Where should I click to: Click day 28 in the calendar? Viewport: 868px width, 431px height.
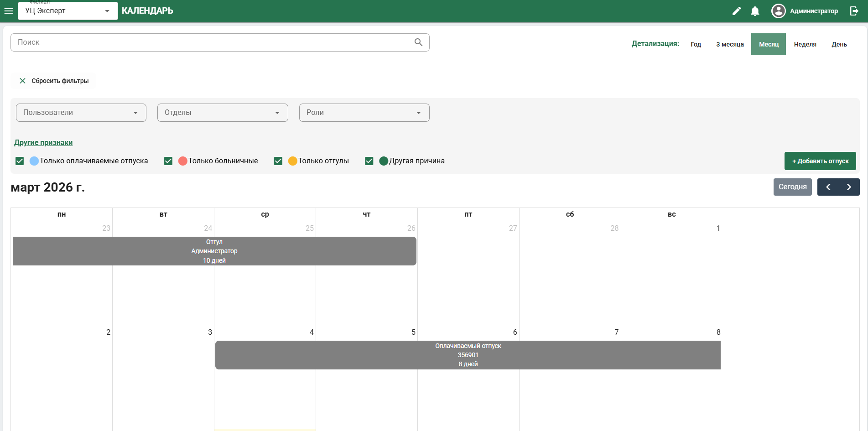614,228
